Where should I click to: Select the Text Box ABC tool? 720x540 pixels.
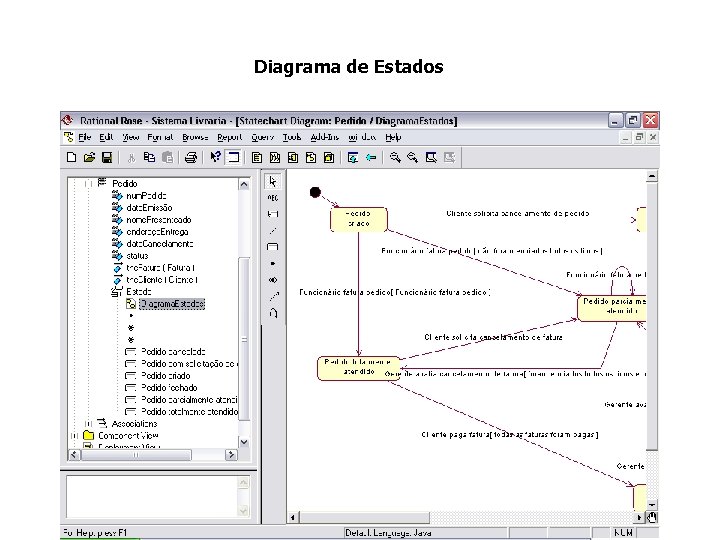[273, 198]
